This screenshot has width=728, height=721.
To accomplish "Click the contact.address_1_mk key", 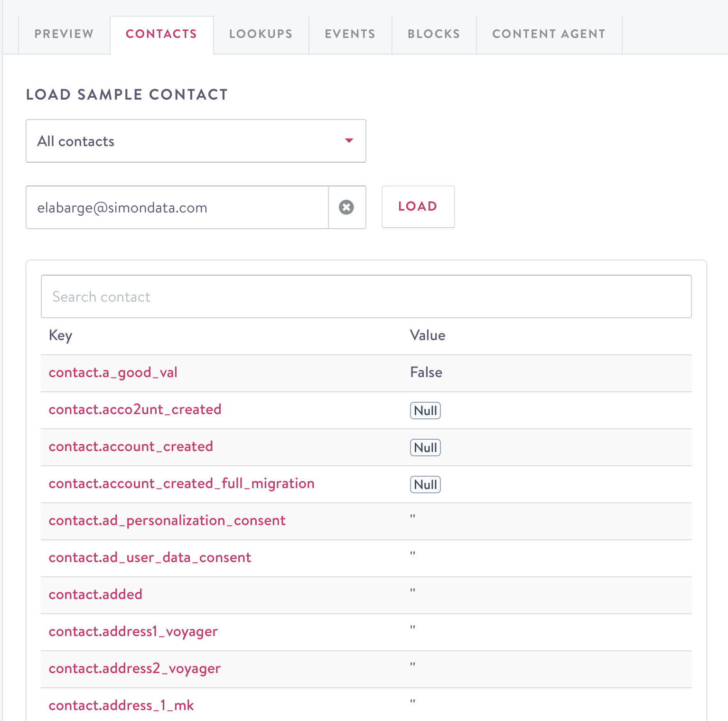I will 121,705.
